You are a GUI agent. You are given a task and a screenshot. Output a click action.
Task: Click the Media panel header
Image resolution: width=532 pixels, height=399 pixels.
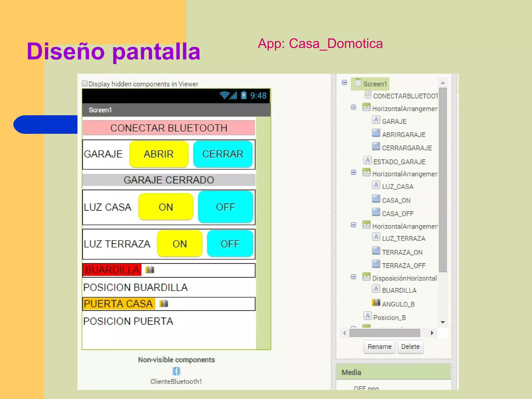pyautogui.click(x=394, y=372)
